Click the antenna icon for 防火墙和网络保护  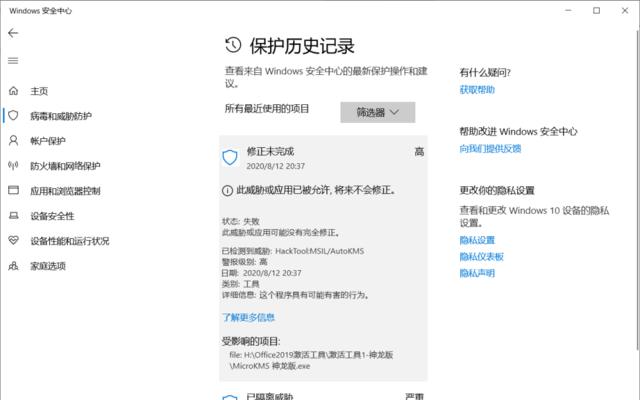click(13, 166)
